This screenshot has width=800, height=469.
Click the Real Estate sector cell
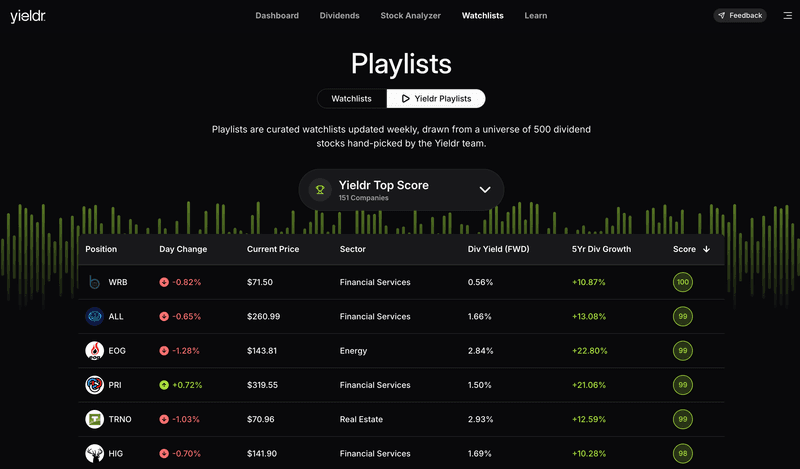pos(361,419)
